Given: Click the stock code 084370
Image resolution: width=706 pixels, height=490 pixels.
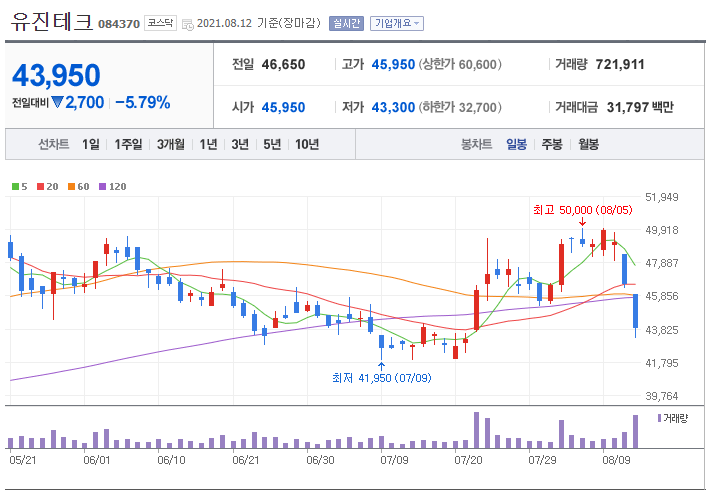Looking at the screenshot, I should pos(119,24).
